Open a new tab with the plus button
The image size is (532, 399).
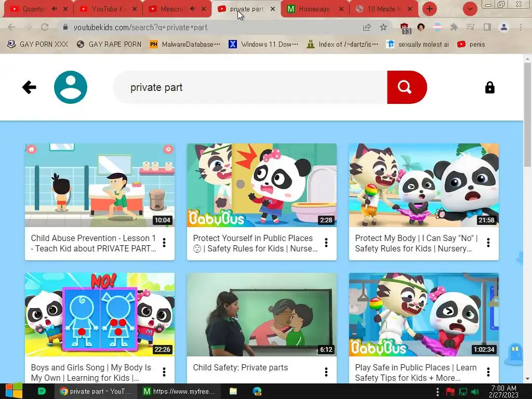pos(430,9)
